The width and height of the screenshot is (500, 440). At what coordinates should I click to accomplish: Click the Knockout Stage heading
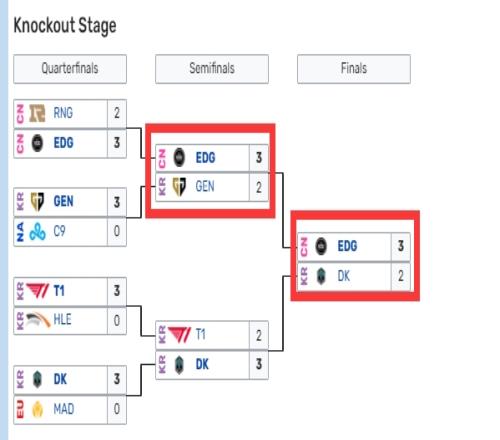[x=65, y=26]
